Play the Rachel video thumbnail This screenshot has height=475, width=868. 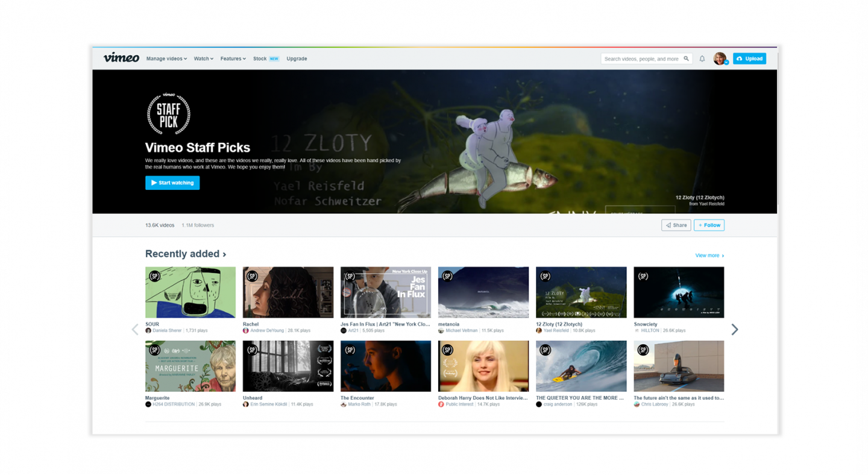(288, 292)
